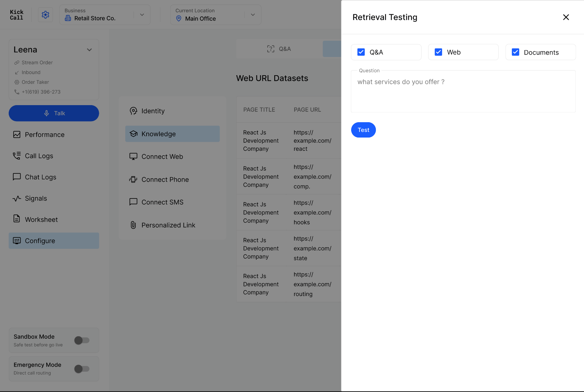Open the Connect SMS section
584x392 pixels.
pos(173,202)
